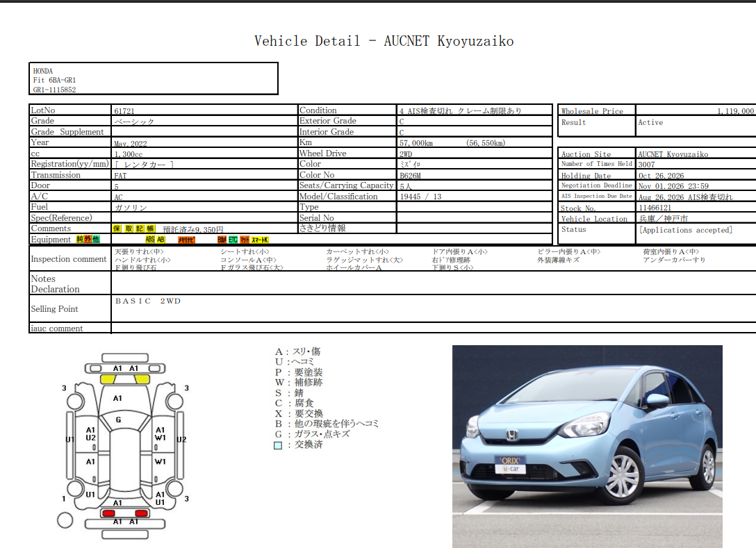Click the wholesale price 1,119,000
This screenshot has width=756, height=548.
coord(735,111)
